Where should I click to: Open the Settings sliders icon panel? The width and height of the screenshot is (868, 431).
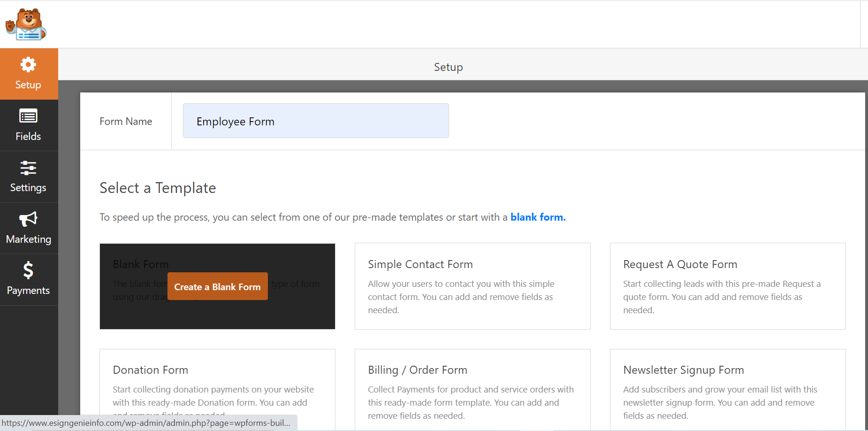28,168
